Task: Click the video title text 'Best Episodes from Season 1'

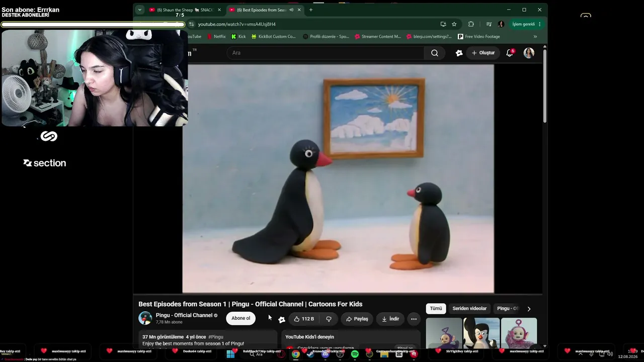Action: pyautogui.click(x=182, y=304)
